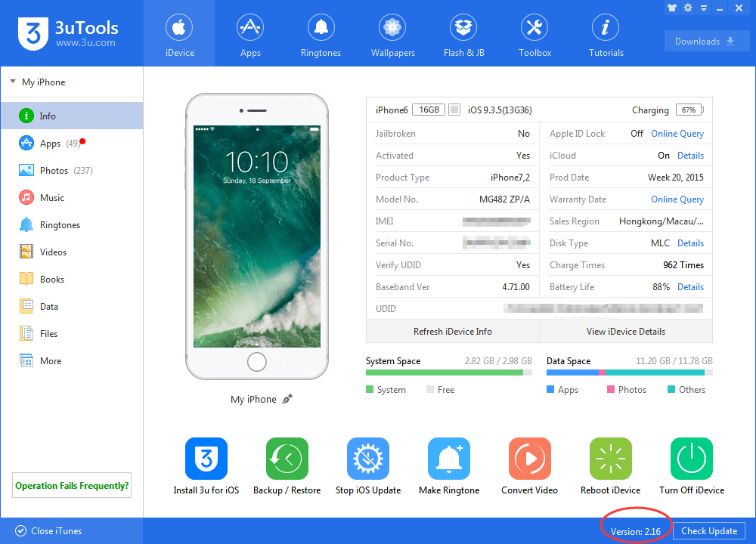Open the Flash & JB section

[463, 34]
